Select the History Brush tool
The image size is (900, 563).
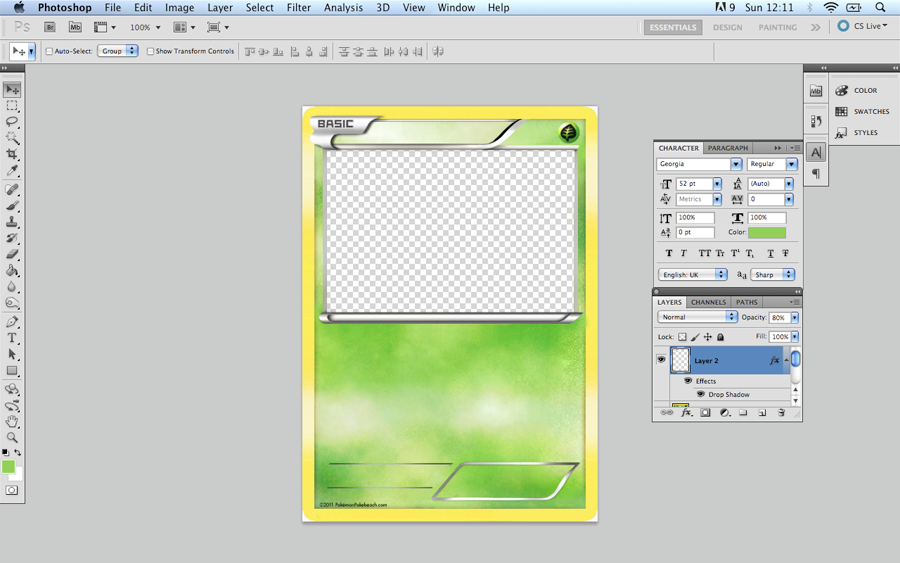(12, 238)
